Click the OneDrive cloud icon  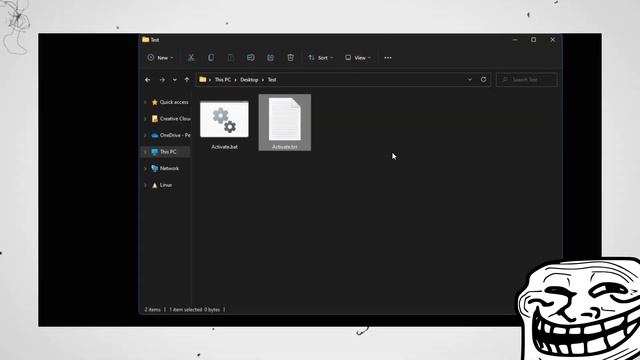pos(154,135)
